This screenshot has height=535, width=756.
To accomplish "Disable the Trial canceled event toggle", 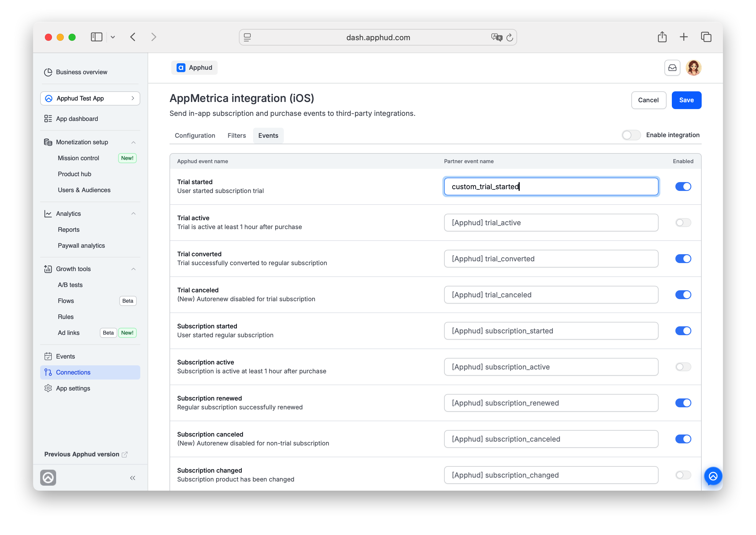I will (683, 295).
